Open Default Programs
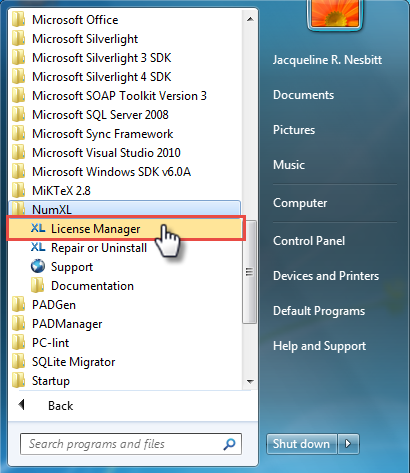This screenshot has height=473, width=410. pyautogui.click(x=319, y=311)
